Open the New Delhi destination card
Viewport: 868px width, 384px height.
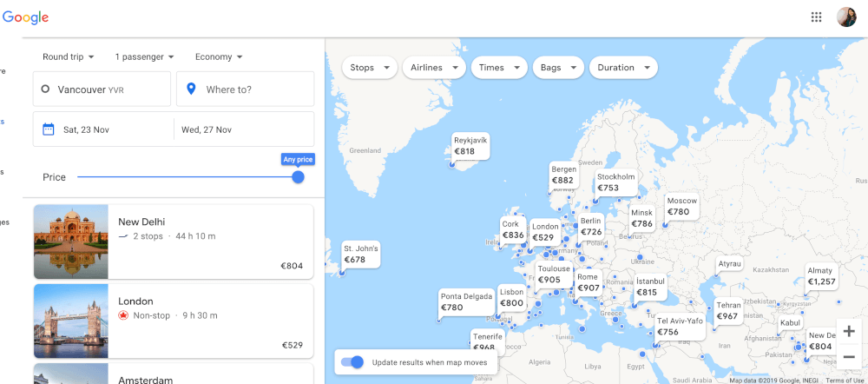tap(174, 242)
